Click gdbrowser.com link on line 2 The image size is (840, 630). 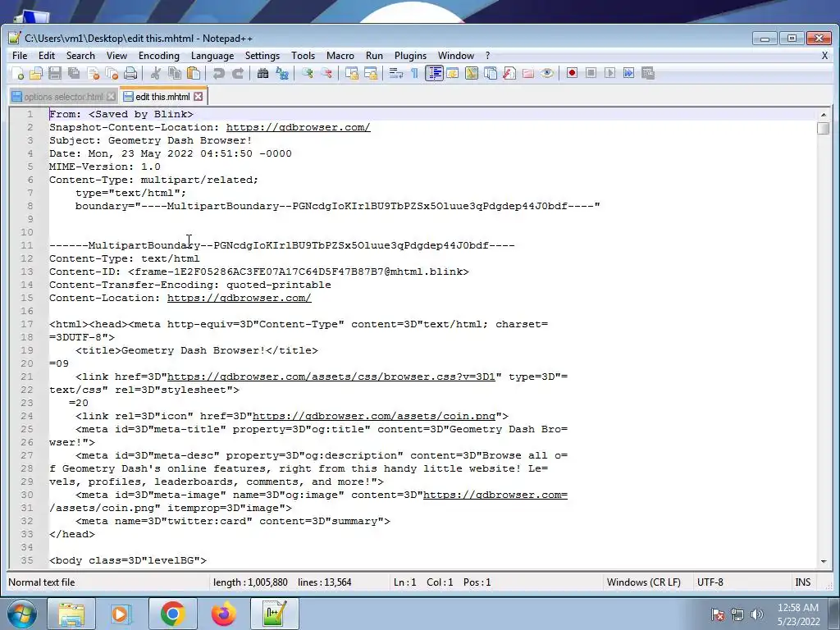[x=298, y=127]
